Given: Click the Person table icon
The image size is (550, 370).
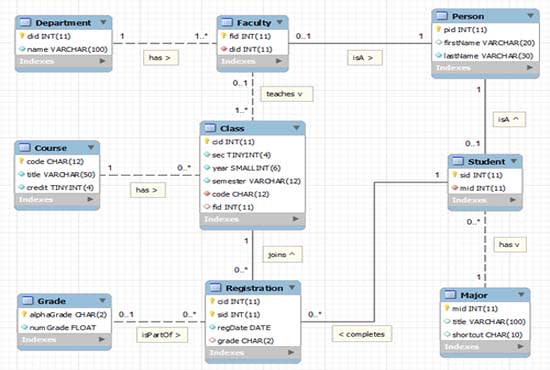Looking at the screenshot, I should coord(442,16).
